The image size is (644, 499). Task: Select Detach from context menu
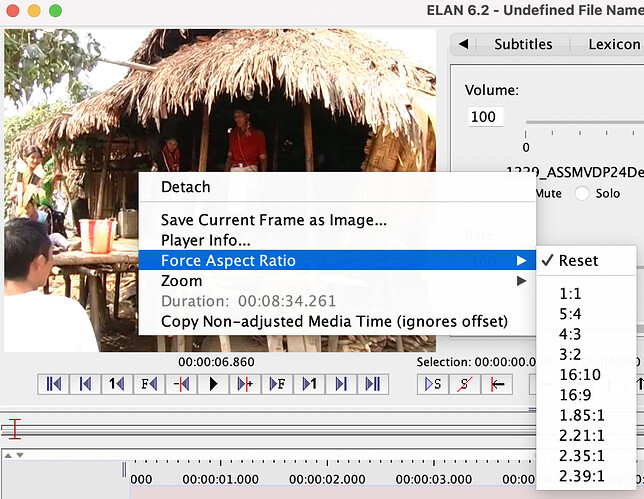pyautogui.click(x=185, y=187)
